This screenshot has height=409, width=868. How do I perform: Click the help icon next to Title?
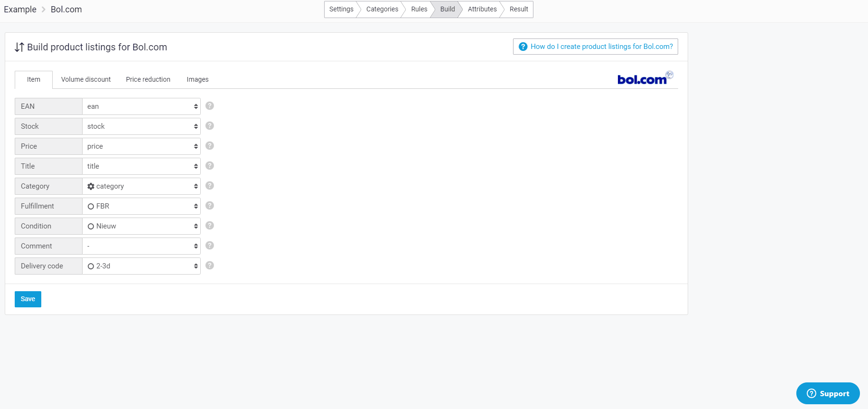(x=210, y=166)
